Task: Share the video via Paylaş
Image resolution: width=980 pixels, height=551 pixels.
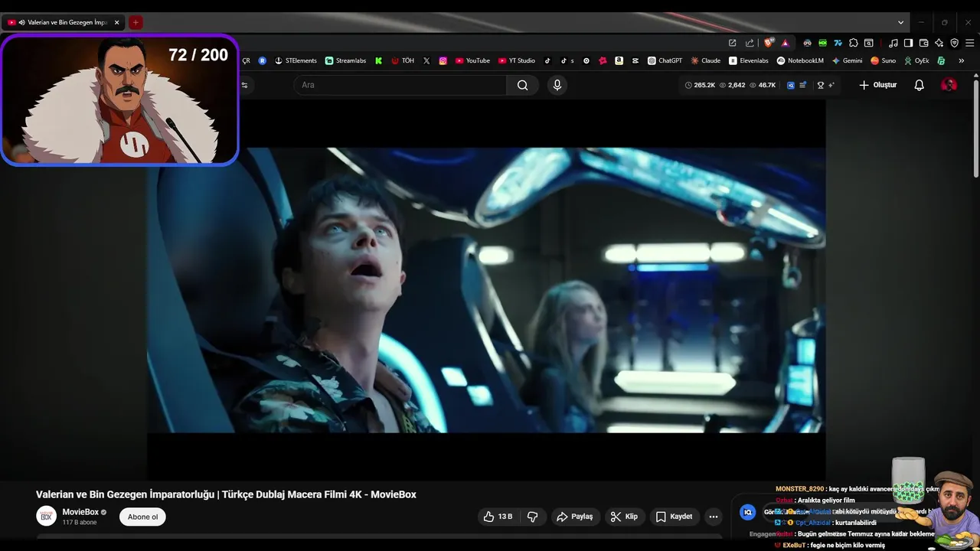Action: [x=574, y=517]
